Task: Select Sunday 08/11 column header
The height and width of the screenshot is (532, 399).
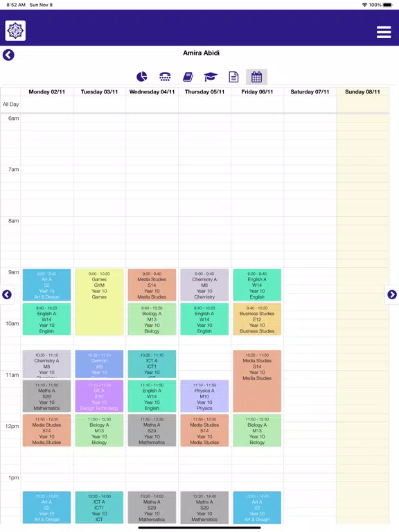Action: [362, 91]
